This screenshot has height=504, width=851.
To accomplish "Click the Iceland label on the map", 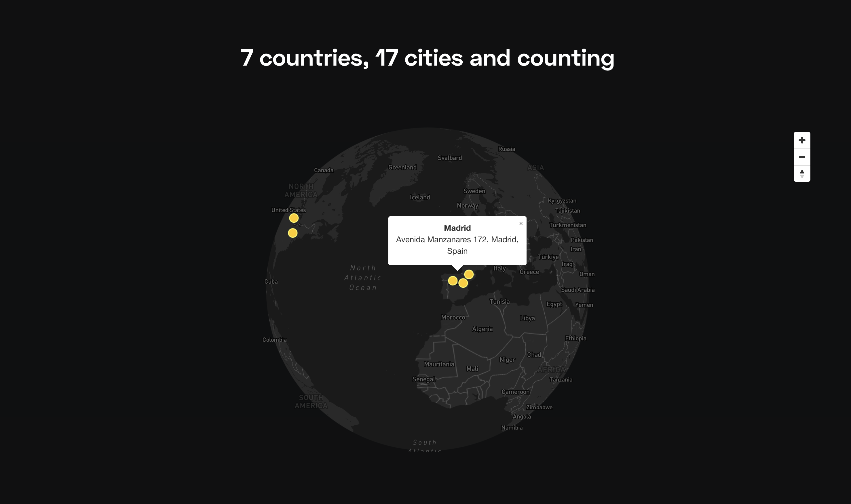I will (420, 197).
